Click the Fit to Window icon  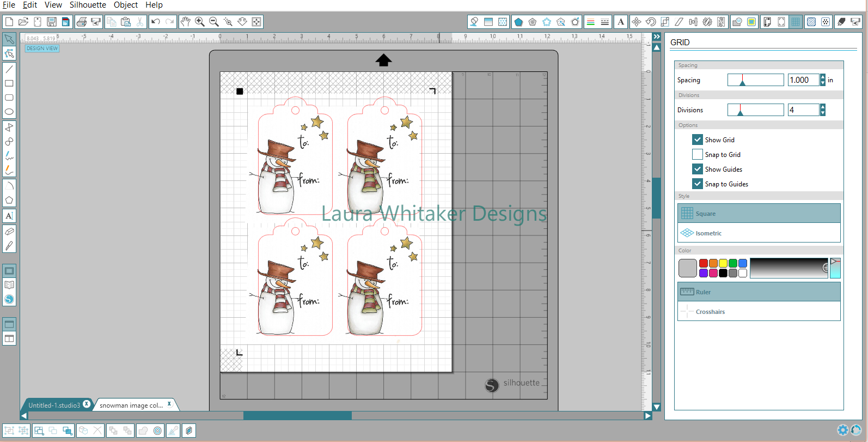pyautogui.click(x=256, y=22)
